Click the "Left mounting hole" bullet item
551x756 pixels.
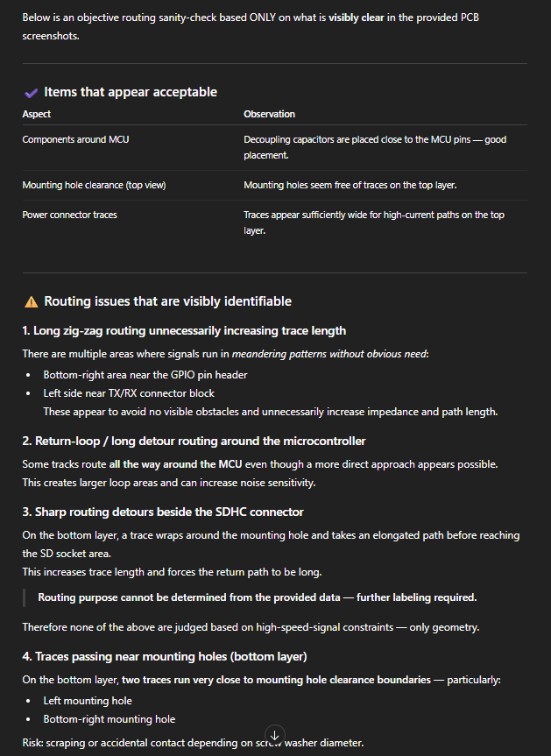[88, 700]
